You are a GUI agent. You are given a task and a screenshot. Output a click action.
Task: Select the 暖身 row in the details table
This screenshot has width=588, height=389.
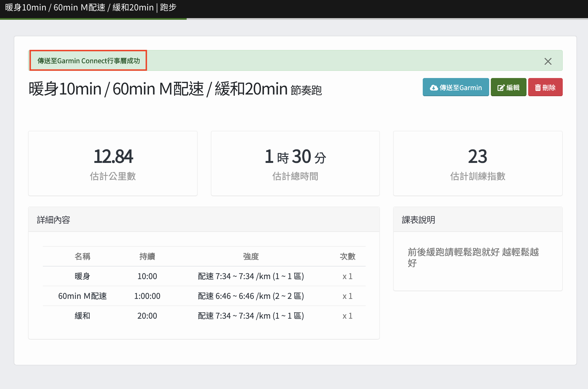point(204,276)
